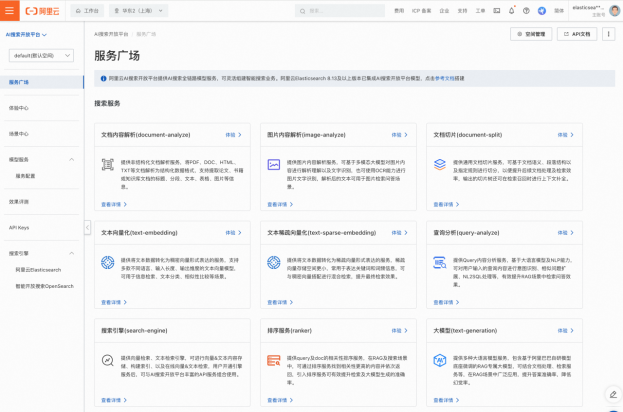623x412 pixels.
Task: Click the query-analyze card icon
Action: coord(440,262)
